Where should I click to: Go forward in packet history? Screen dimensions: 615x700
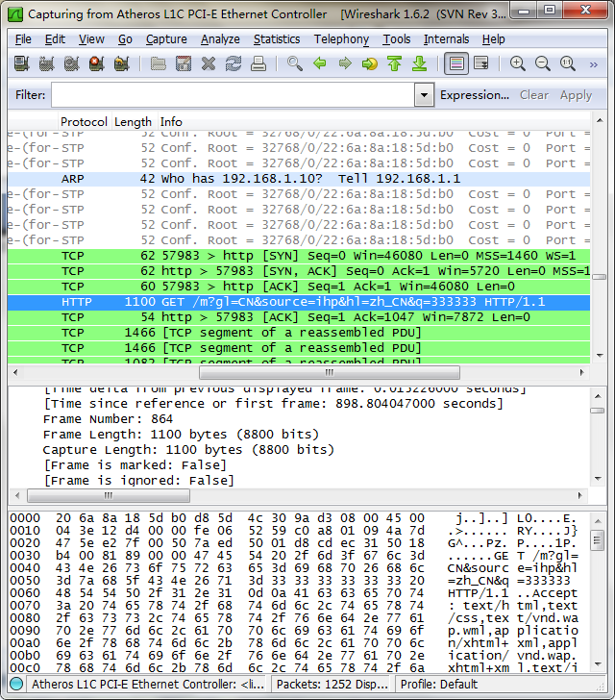tap(345, 63)
